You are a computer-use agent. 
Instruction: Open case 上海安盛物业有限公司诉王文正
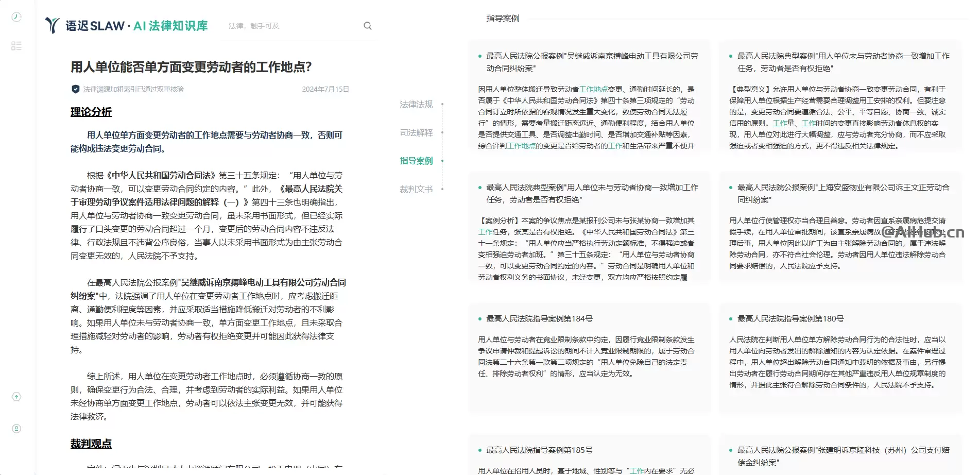click(843, 193)
